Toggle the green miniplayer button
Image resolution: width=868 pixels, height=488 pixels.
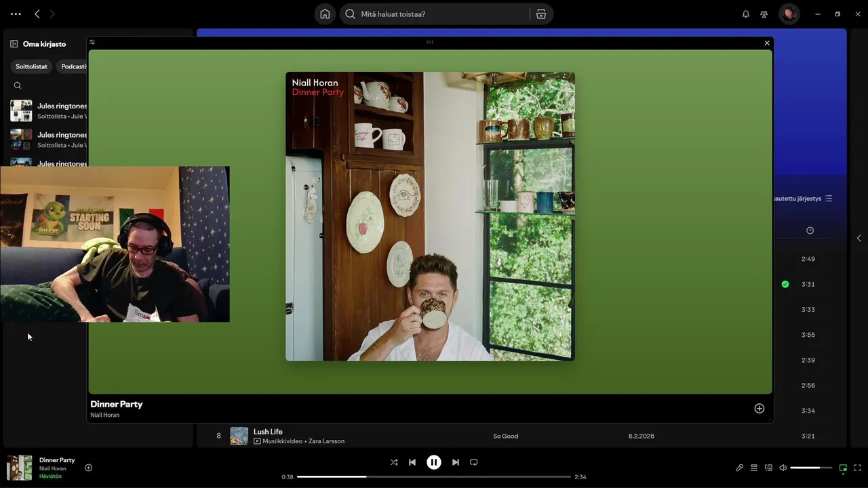point(843,468)
